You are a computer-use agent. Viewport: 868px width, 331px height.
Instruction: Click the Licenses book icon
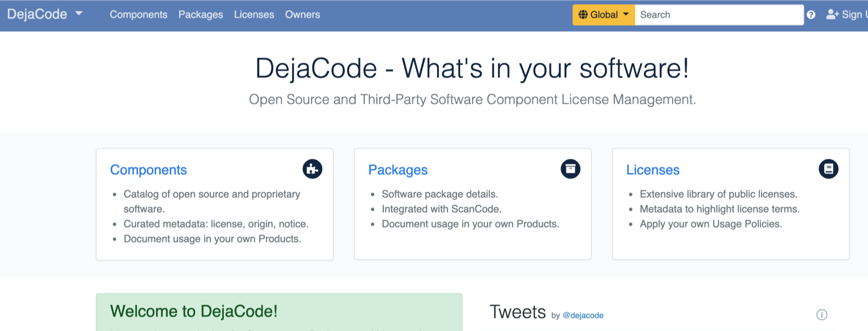tap(828, 169)
